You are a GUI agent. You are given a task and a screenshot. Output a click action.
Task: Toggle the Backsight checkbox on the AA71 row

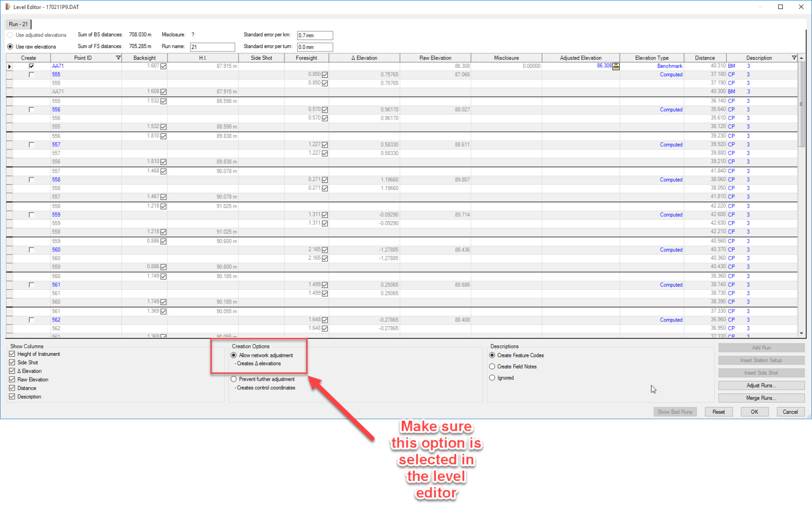[163, 66]
